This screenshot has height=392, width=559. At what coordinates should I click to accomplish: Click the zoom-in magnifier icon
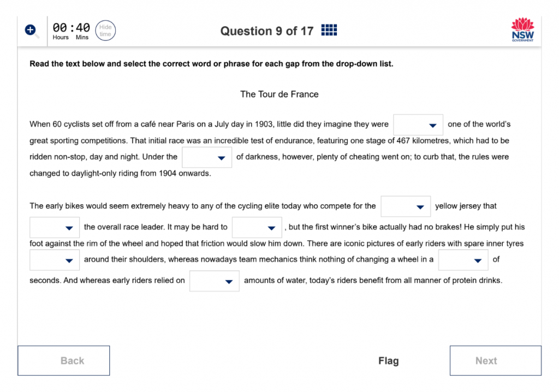click(31, 31)
